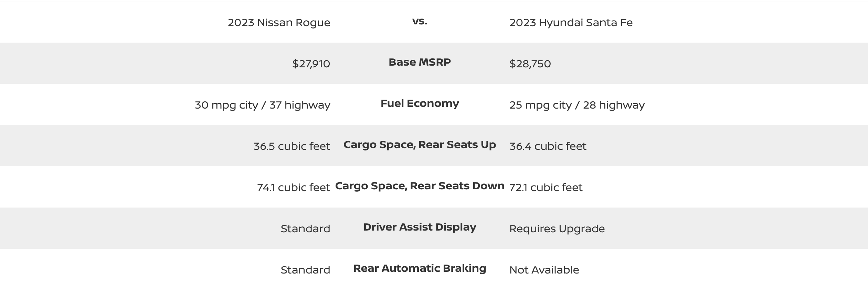Image resolution: width=868 pixels, height=290 pixels.
Task: Click the Not Available text
Action: (544, 270)
